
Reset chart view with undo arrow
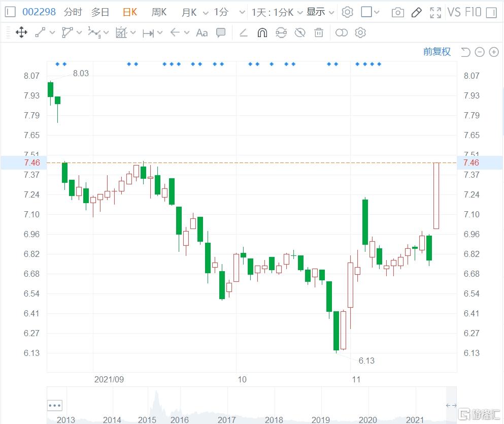pyautogui.click(x=465, y=52)
